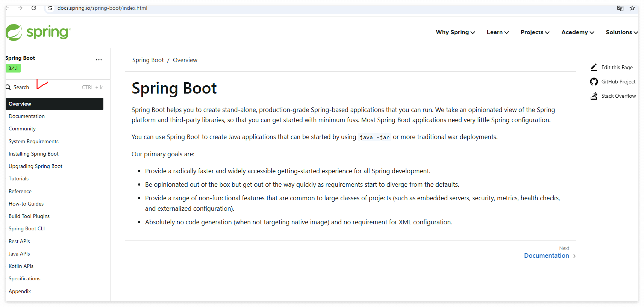Open Documentation in the sidebar

27,116
